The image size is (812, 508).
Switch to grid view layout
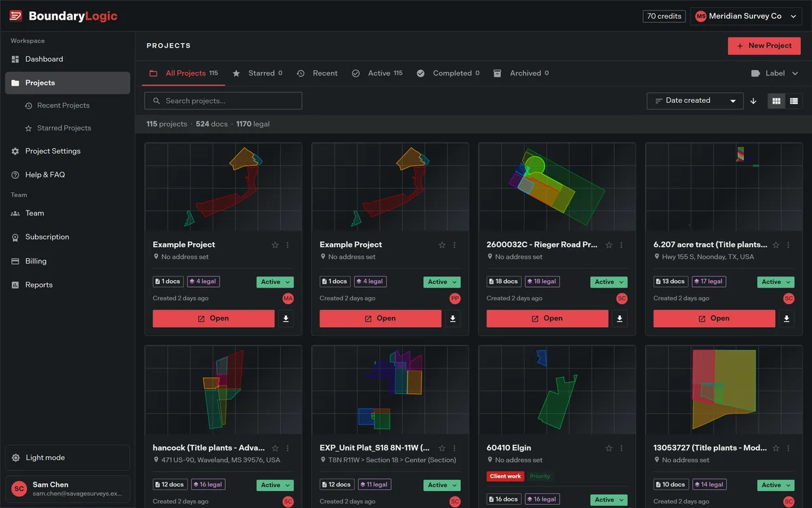click(x=777, y=101)
